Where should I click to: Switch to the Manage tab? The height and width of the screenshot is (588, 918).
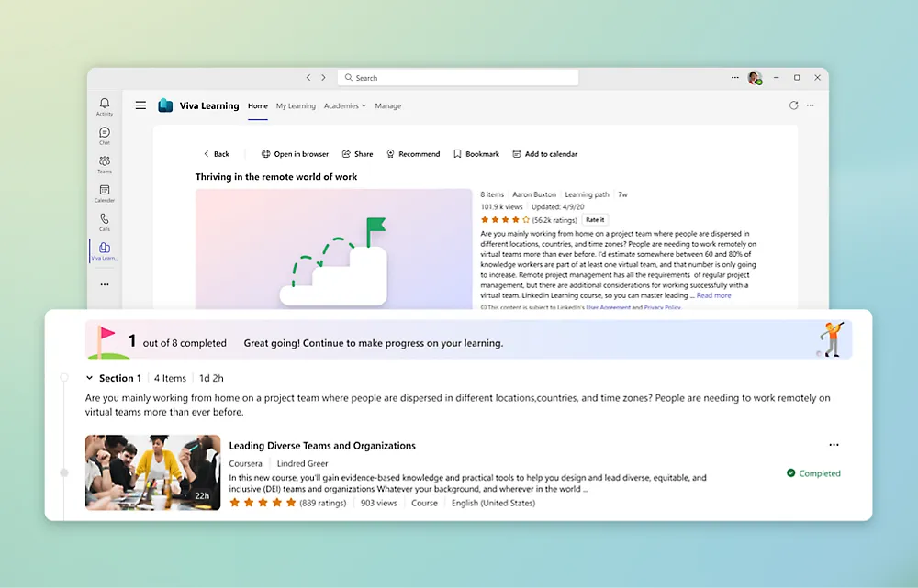coord(387,105)
